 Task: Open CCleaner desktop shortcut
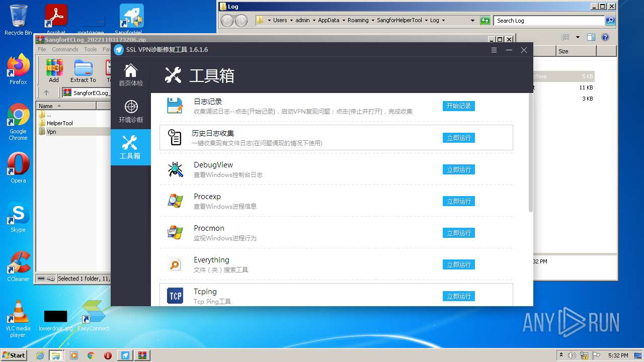point(18,266)
